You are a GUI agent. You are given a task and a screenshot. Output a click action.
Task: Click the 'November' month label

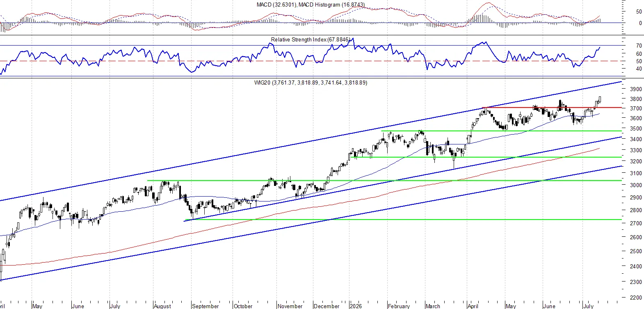point(290,306)
